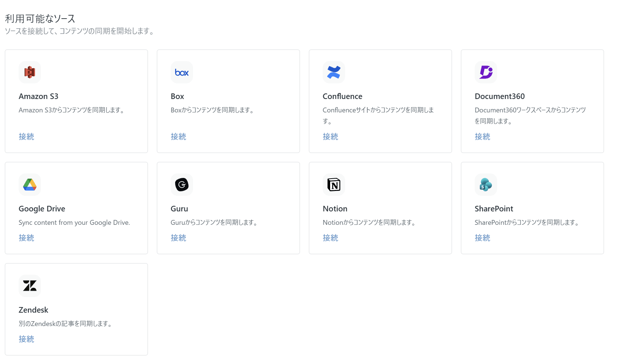Connect Zendesk using 接続 link

click(26, 339)
